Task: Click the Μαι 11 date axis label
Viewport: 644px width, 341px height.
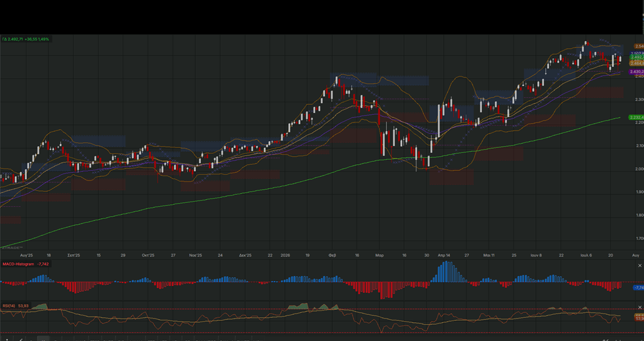Action: 489,255
